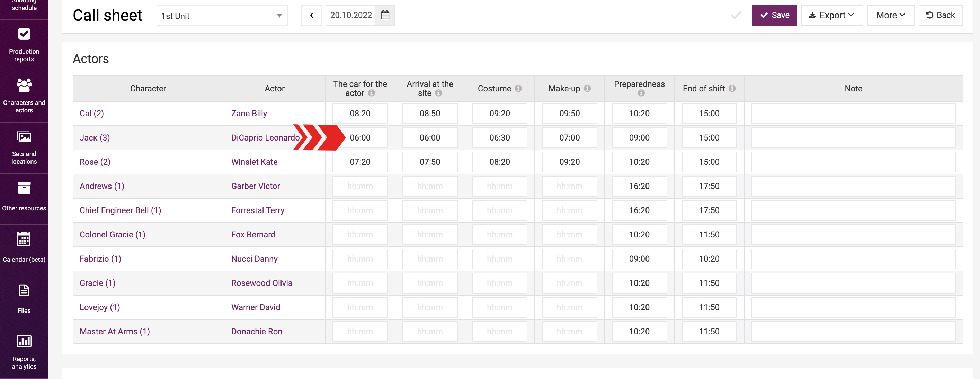This screenshot has width=980, height=379.
Task: Click info icon for car for the actor
Action: [371, 93]
